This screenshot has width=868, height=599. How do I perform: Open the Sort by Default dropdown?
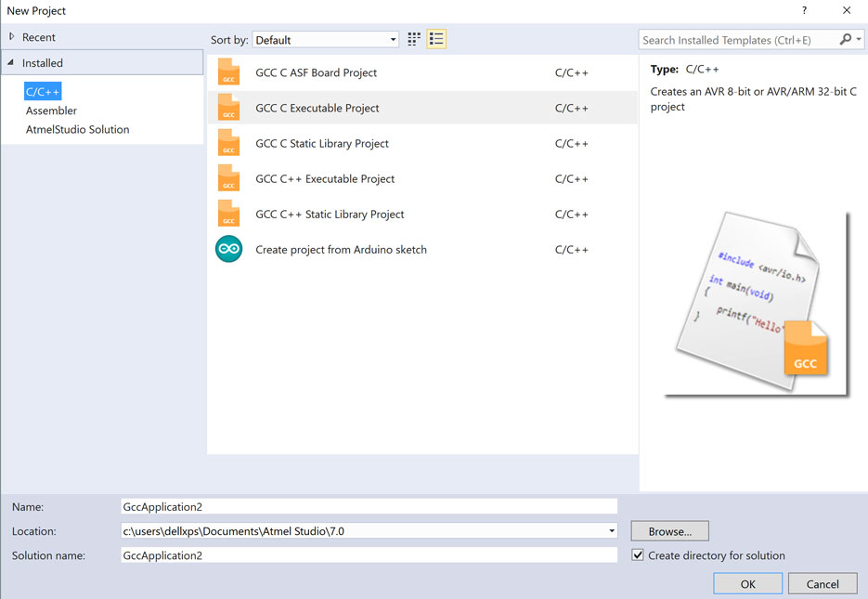click(x=326, y=40)
